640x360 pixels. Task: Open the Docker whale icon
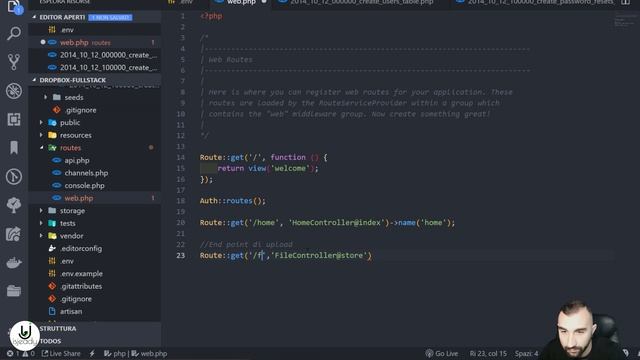[x=14, y=262]
